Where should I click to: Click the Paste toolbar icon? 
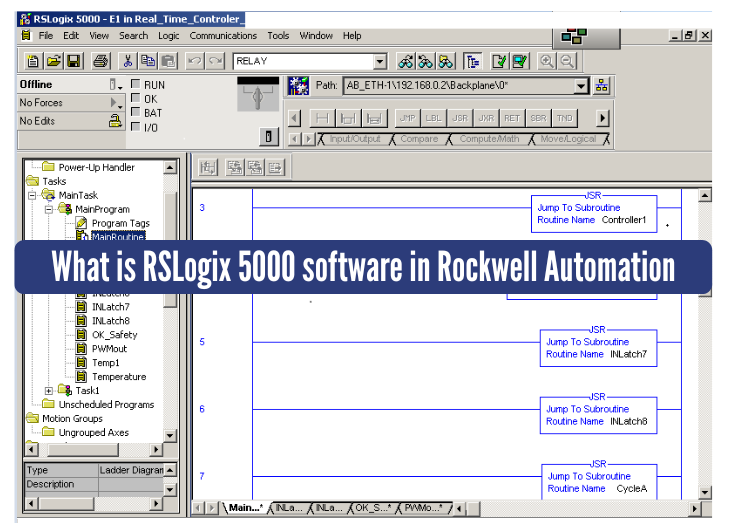169,61
